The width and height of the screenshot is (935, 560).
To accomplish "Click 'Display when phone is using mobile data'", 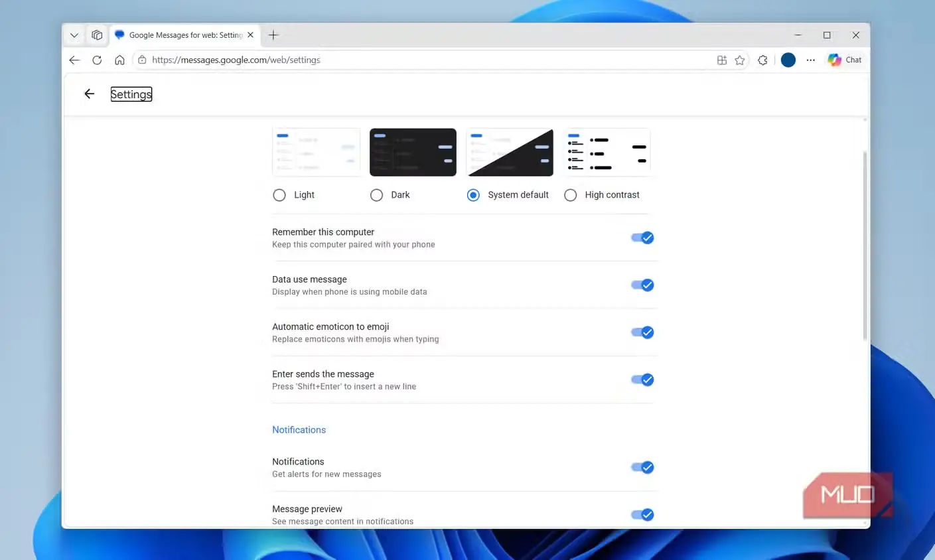I will pyautogui.click(x=350, y=292).
